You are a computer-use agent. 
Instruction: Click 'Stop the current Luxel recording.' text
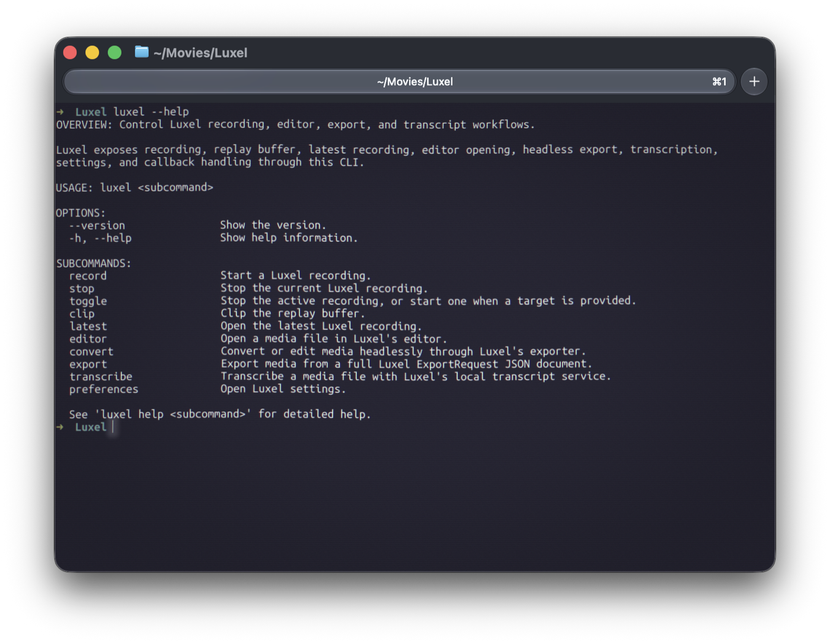point(324,289)
